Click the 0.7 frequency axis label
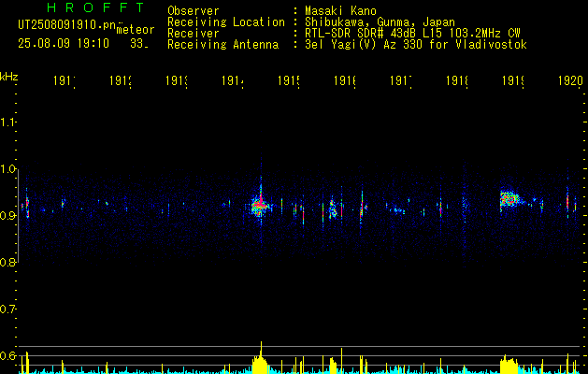The height and width of the screenshot is (374, 588). (7, 309)
